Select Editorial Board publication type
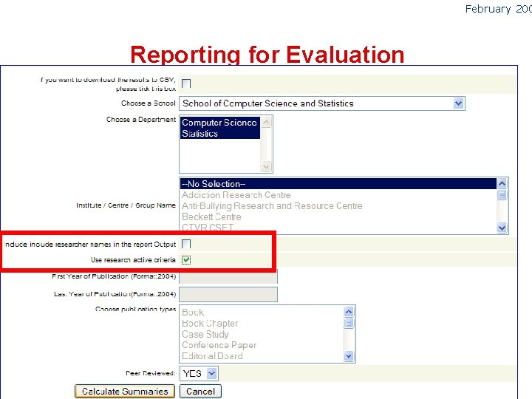The height and width of the screenshot is (399, 532). (262, 356)
